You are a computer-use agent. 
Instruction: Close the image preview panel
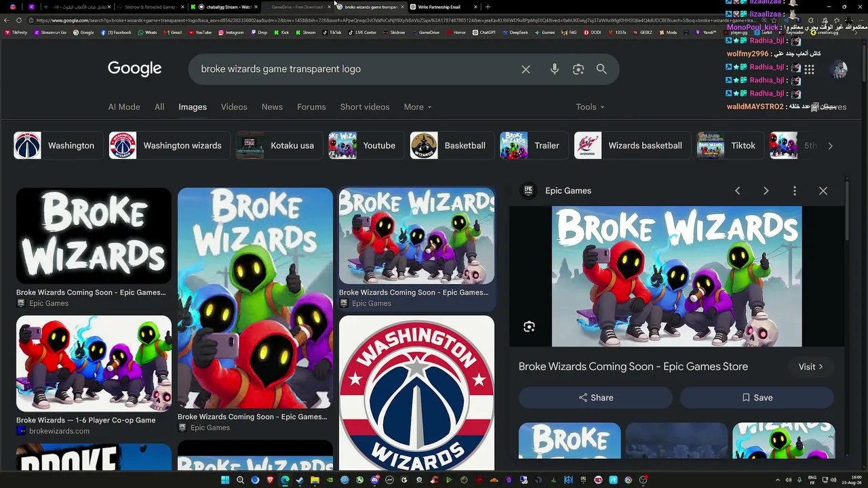[x=823, y=191]
